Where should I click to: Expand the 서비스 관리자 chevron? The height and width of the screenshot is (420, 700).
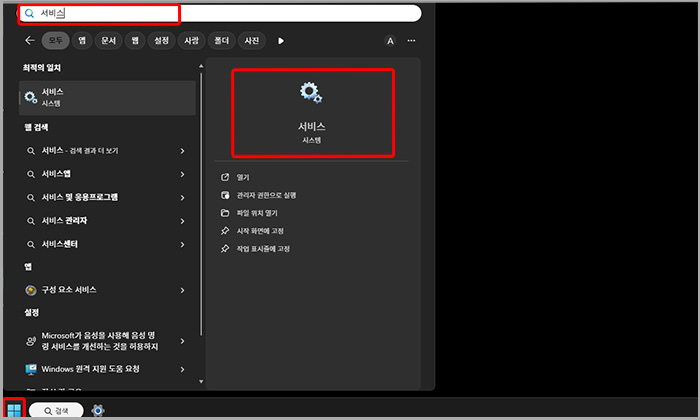tap(182, 221)
